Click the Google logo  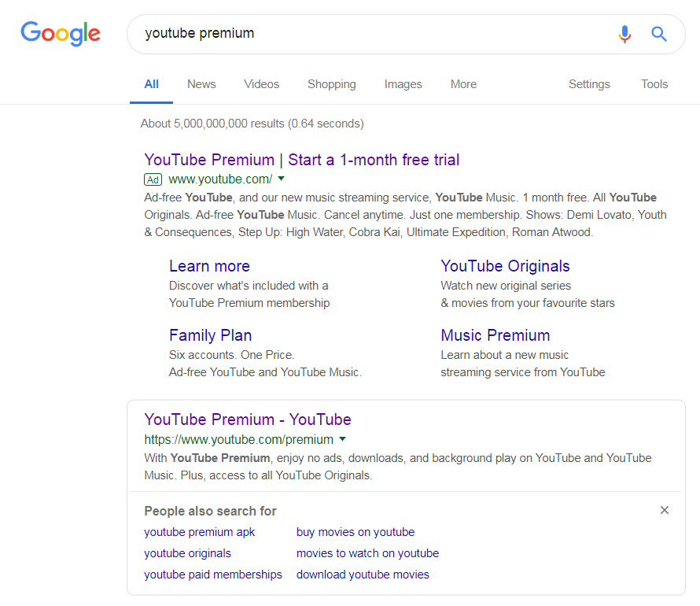tap(61, 34)
